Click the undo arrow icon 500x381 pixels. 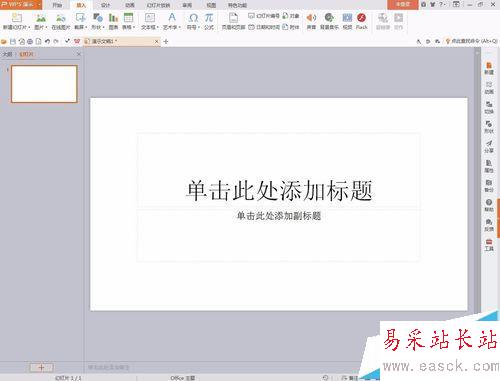[47, 41]
